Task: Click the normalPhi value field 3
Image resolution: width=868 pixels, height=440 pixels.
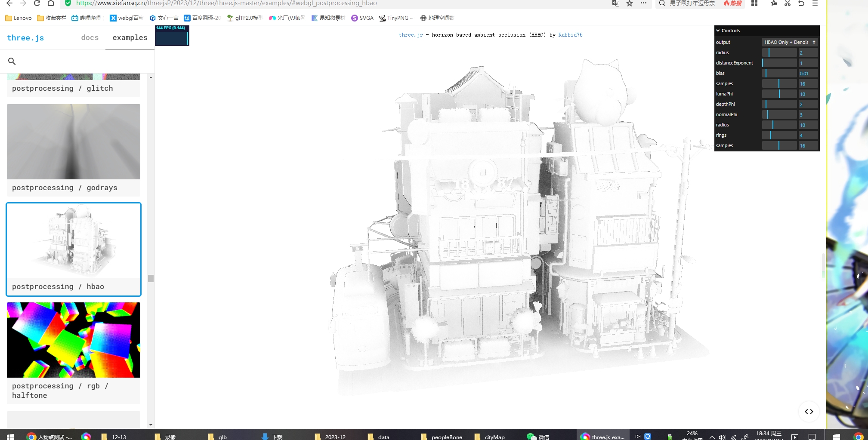Action: pos(808,114)
